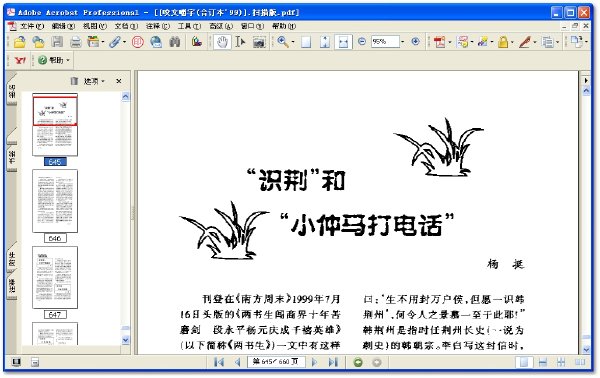Set view to Fit Page icon
This screenshot has width=600, height=378.
324,42
